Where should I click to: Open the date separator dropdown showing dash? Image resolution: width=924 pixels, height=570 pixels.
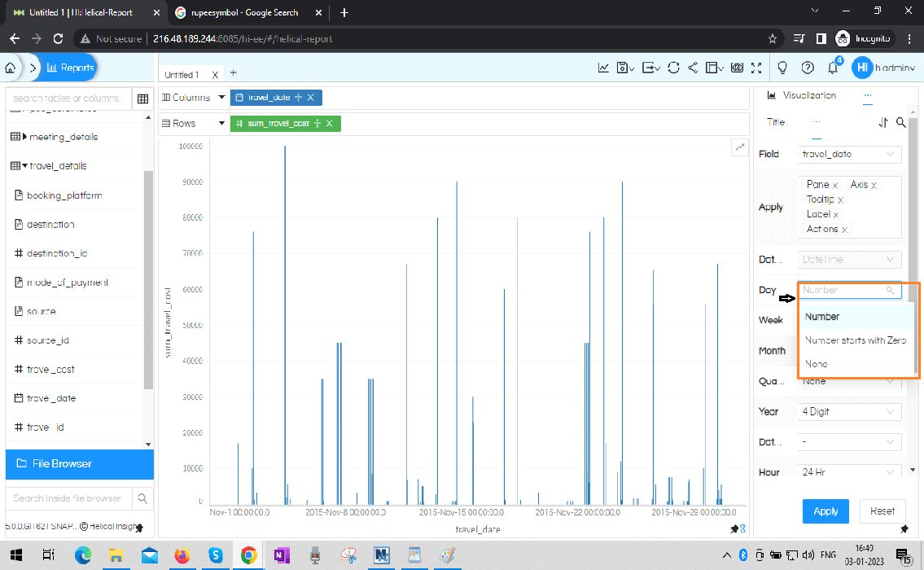849,441
